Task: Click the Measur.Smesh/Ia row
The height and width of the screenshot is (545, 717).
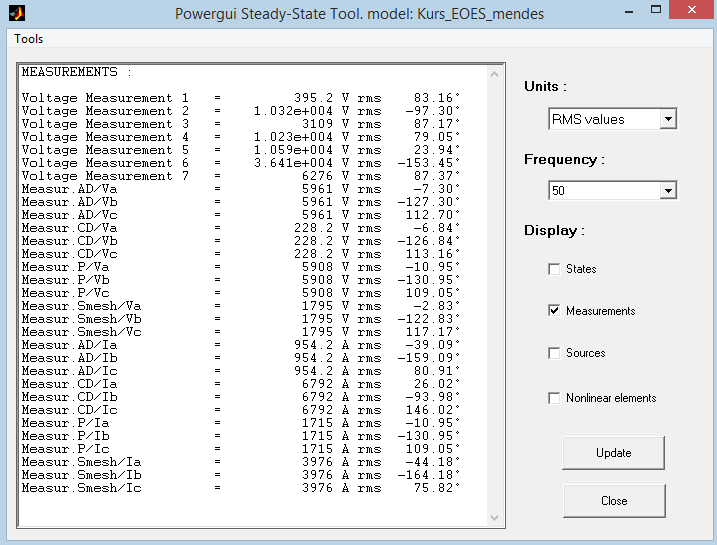Action: pos(241,462)
